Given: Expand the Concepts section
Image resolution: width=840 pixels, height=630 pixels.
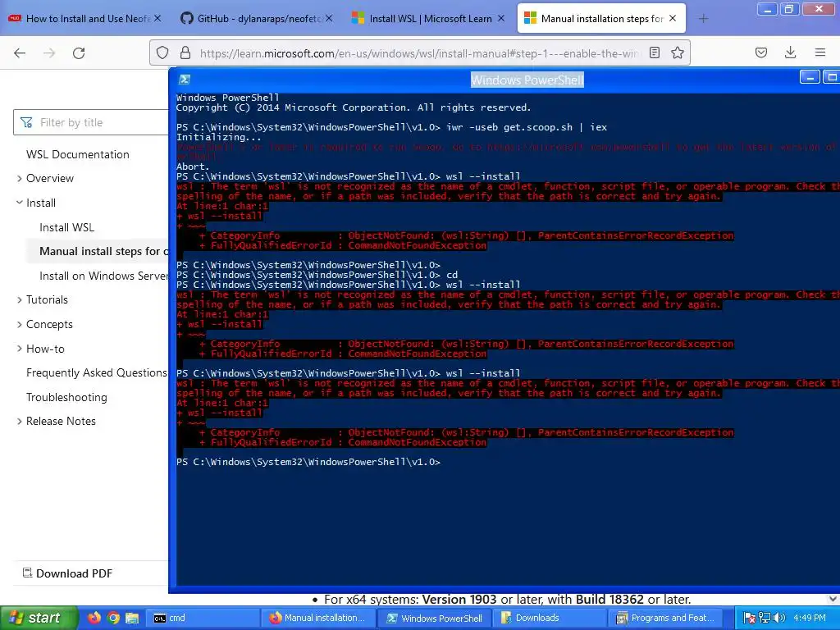Looking at the screenshot, I should (20, 324).
